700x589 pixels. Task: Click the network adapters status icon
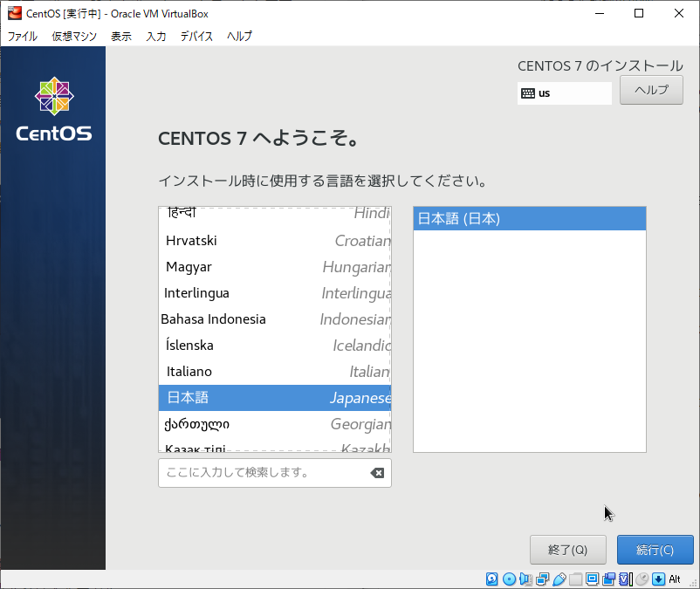[542, 579]
